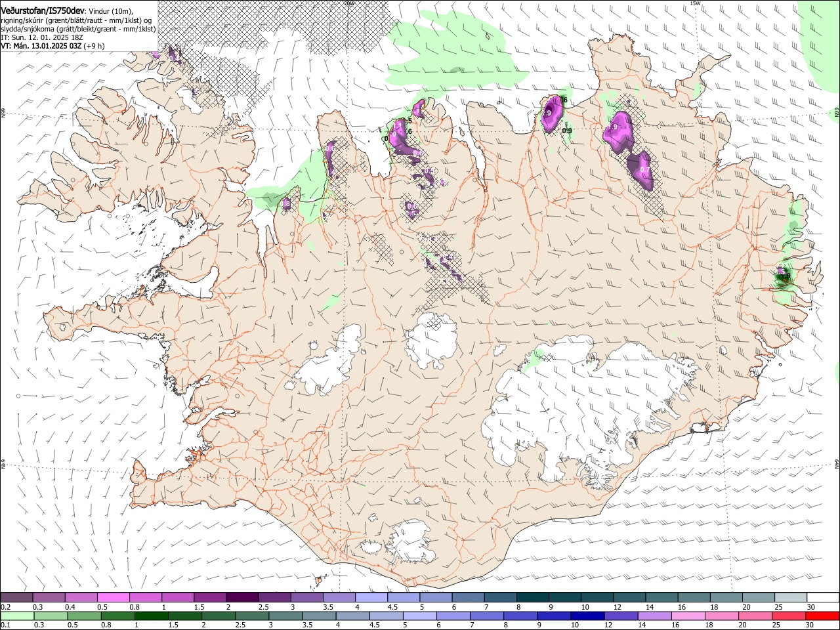Click the 'IT: Sun. 12. 01. 2025 18Z' line

(x=41, y=37)
